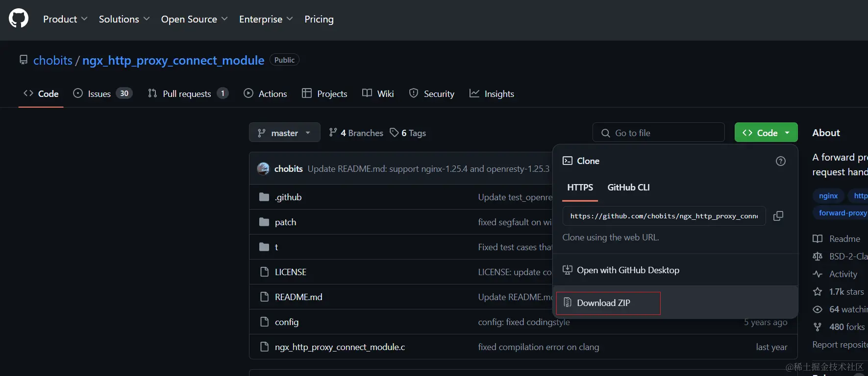
Task: Select the HTTPS clone tab
Action: pyautogui.click(x=580, y=188)
